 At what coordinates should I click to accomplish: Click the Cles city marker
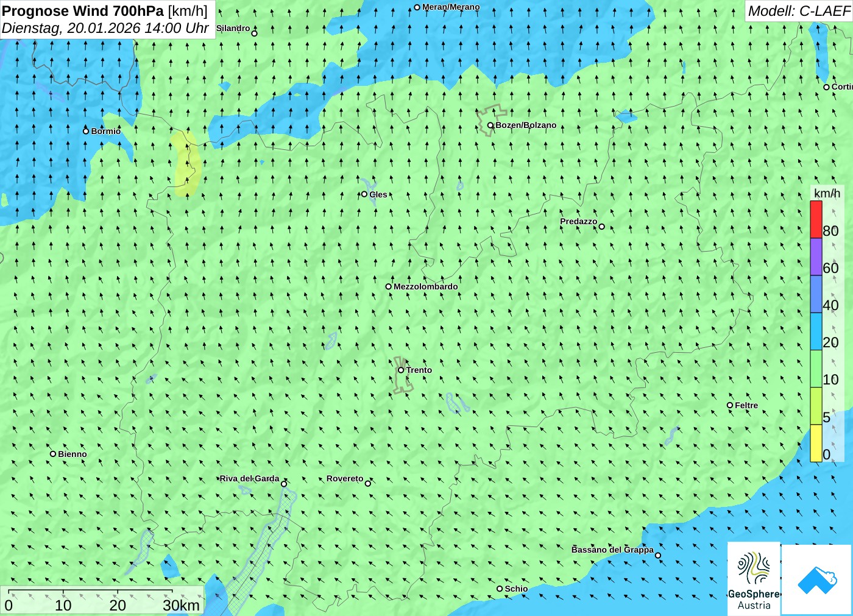click(364, 194)
